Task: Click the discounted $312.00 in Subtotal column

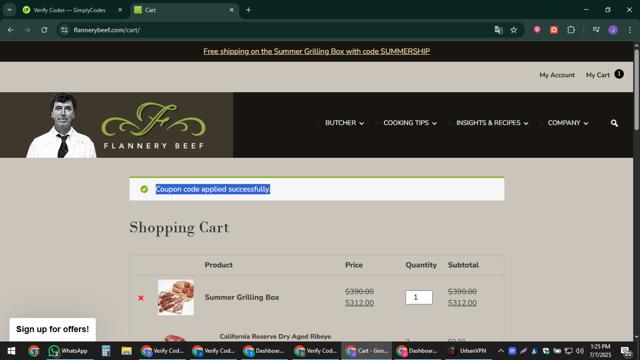Action: click(462, 303)
